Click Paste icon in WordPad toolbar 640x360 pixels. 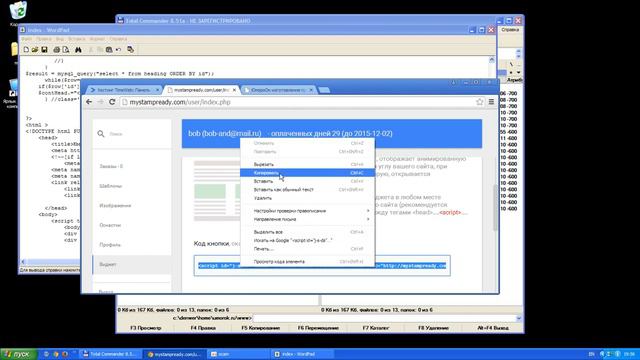click(x=109, y=50)
